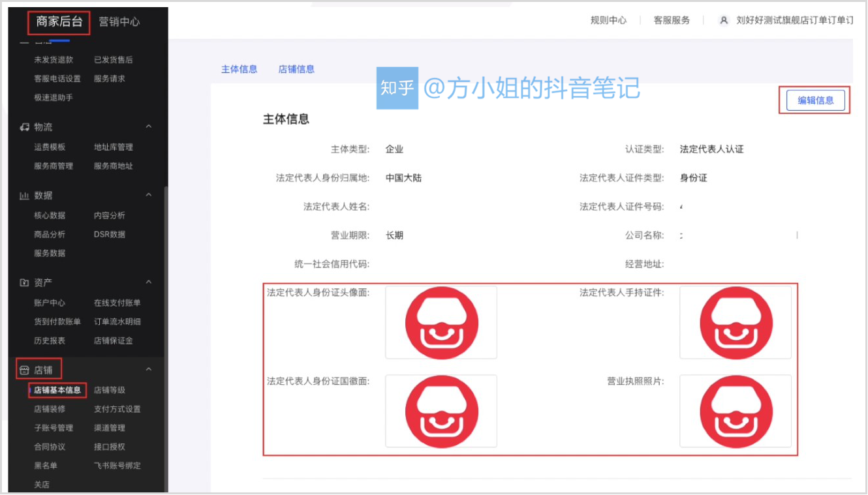This screenshot has width=868, height=495.
Task: Click the 数据 section header
Action: pyautogui.click(x=87, y=195)
